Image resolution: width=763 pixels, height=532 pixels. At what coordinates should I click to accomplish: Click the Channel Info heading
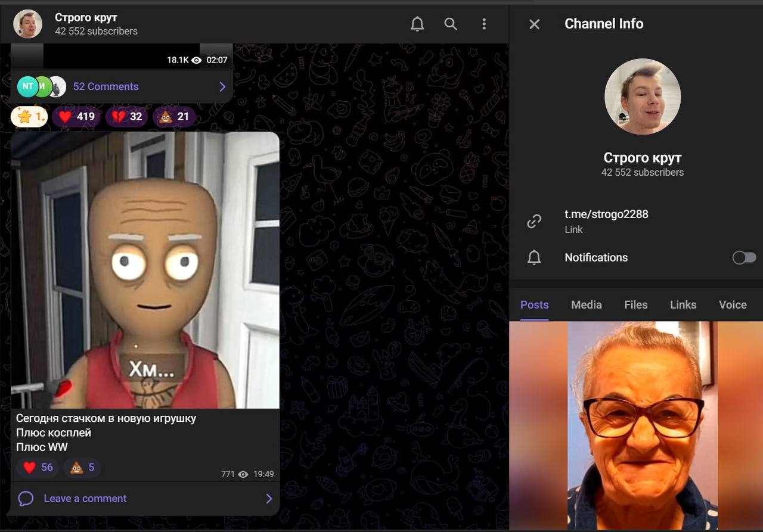(x=604, y=24)
